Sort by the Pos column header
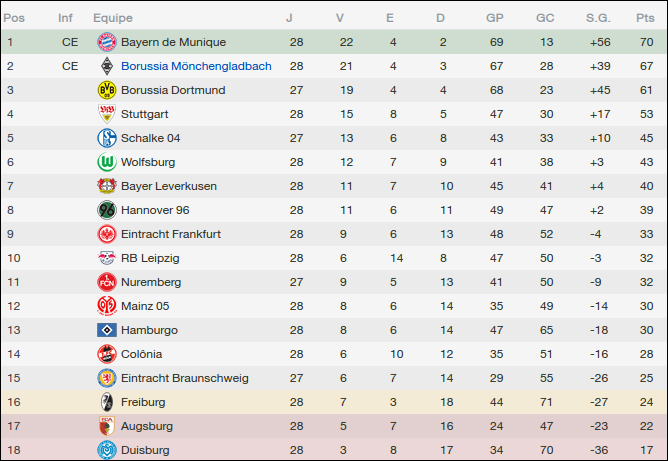Image resolution: width=668 pixels, height=461 pixels. click(14, 18)
